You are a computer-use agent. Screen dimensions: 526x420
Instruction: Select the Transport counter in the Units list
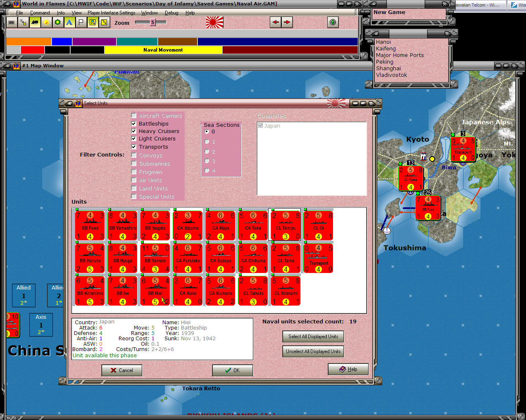pos(319,258)
